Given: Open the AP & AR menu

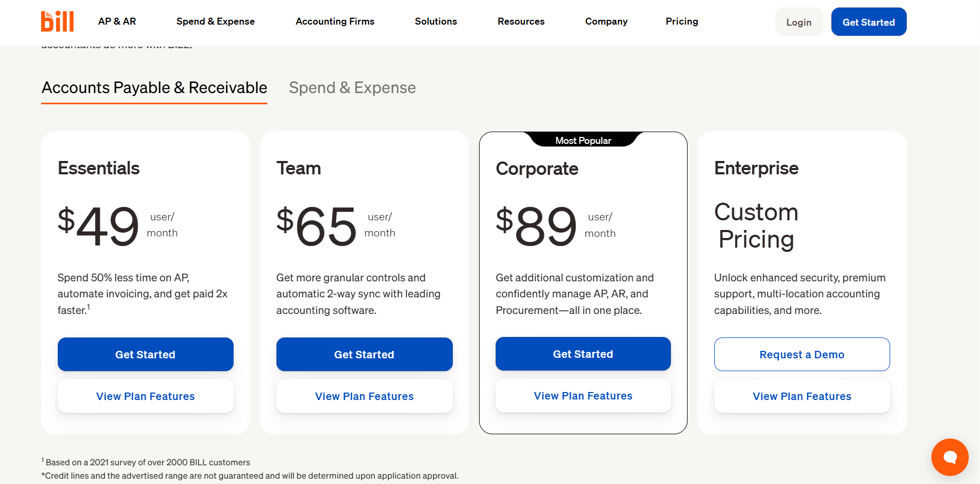Looking at the screenshot, I should coord(117,21).
